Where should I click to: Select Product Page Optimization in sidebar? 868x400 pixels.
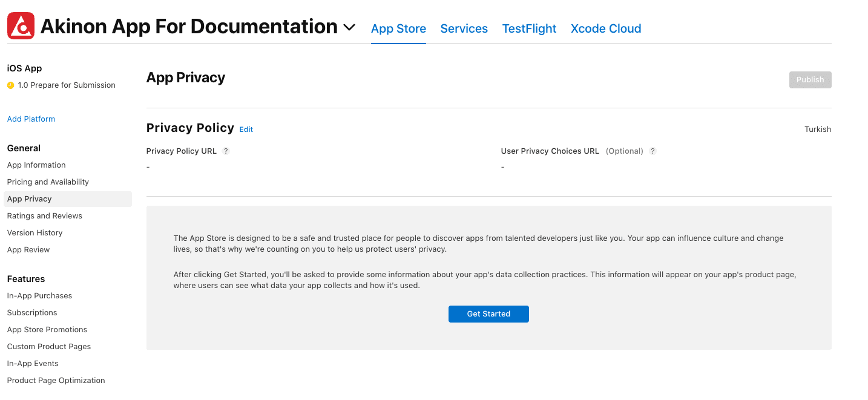coord(56,381)
